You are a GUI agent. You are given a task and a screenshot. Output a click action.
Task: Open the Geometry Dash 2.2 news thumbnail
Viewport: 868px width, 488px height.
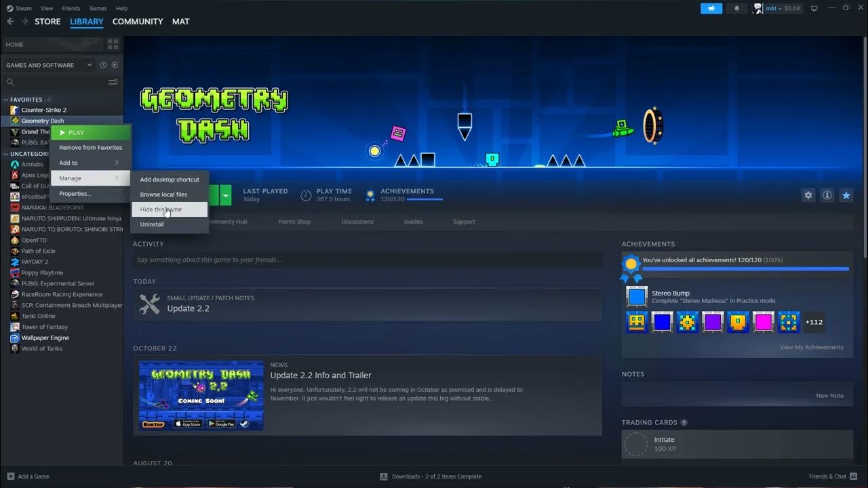(x=201, y=396)
